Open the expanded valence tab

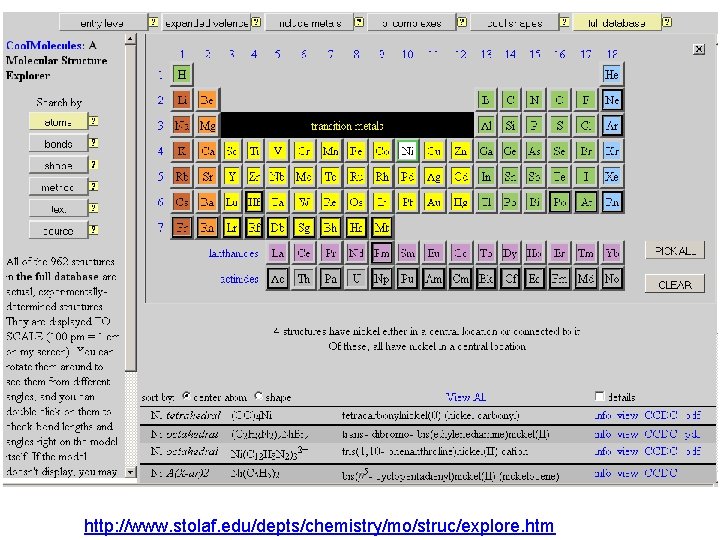(x=207, y=22)
